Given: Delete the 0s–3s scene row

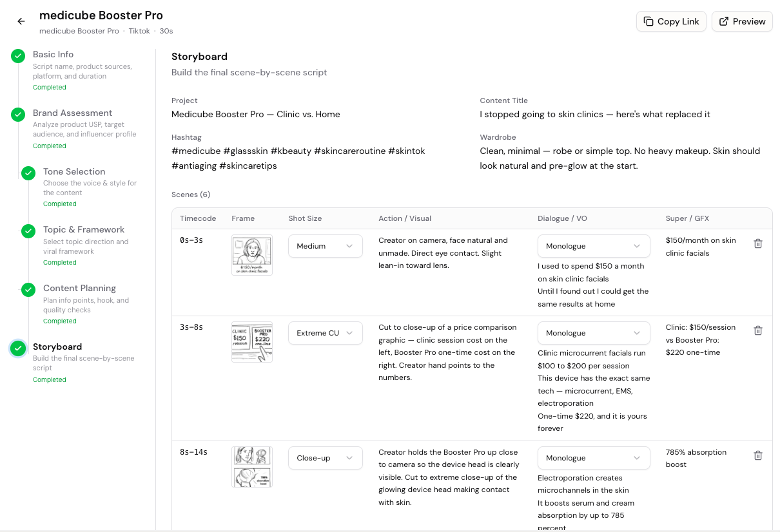Looking at the screenshot, I should click(x=758, y=243).
